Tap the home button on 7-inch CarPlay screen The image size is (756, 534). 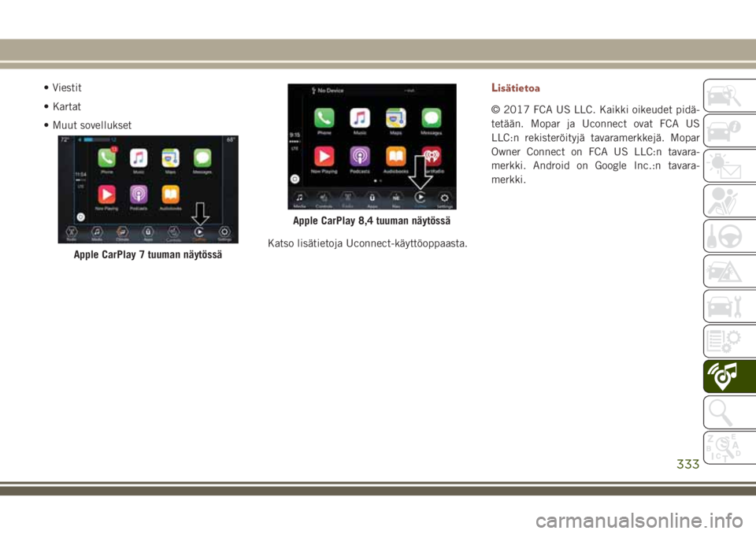click(x=81, y=217)
